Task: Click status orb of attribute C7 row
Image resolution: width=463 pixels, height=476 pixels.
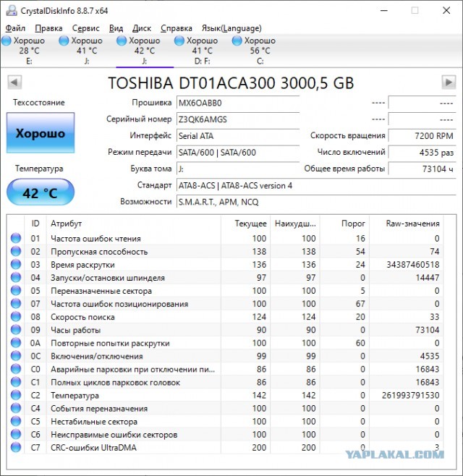Action: point(16,447)
